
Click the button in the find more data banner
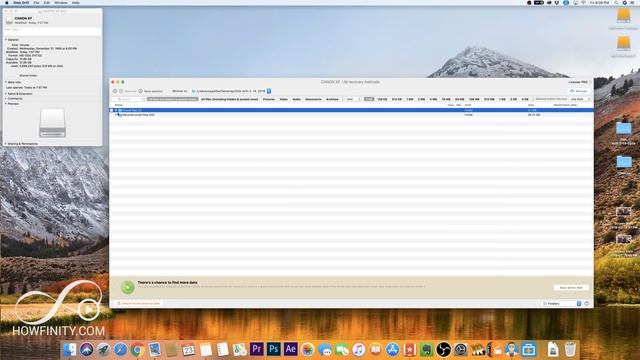(x=571, y=288)
